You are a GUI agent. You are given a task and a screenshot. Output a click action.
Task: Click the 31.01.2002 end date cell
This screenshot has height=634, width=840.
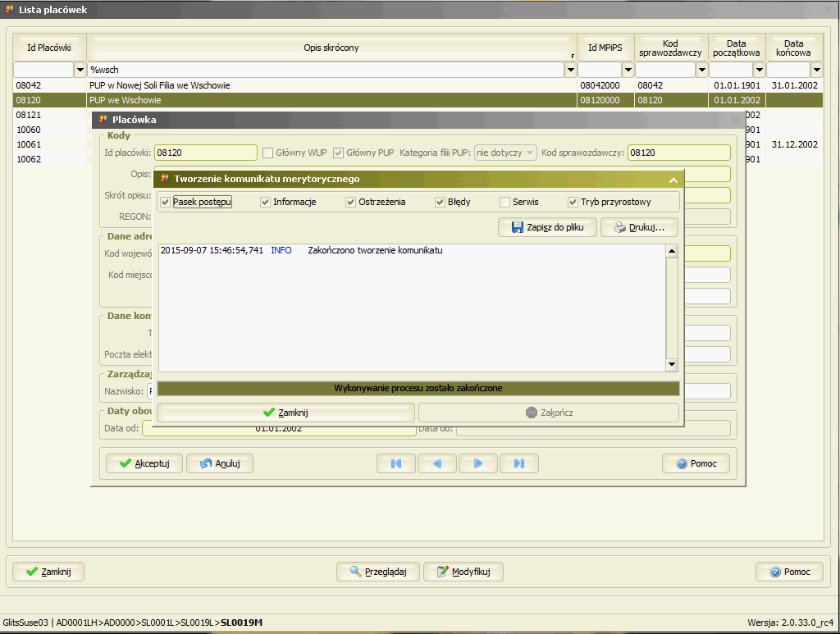click(794, 85)
